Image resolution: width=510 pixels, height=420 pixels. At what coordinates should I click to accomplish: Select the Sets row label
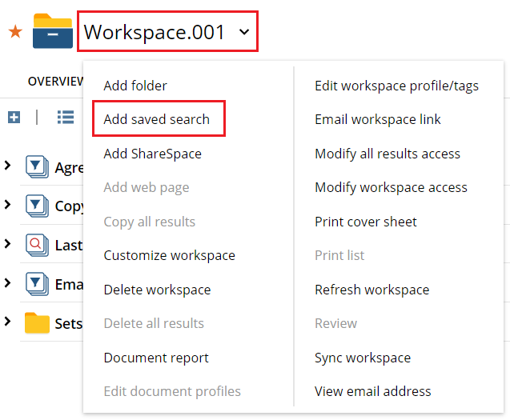coord(69,324)
